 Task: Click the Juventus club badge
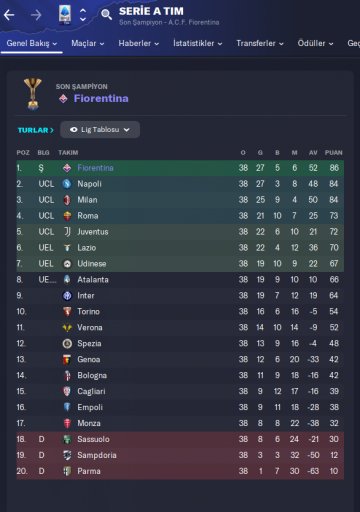67,232
